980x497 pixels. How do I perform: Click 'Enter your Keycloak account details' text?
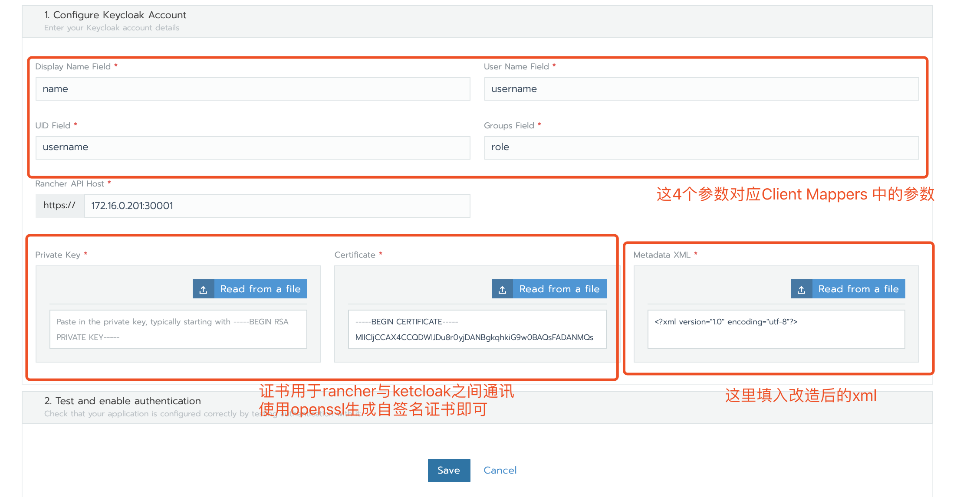point(112,28)
